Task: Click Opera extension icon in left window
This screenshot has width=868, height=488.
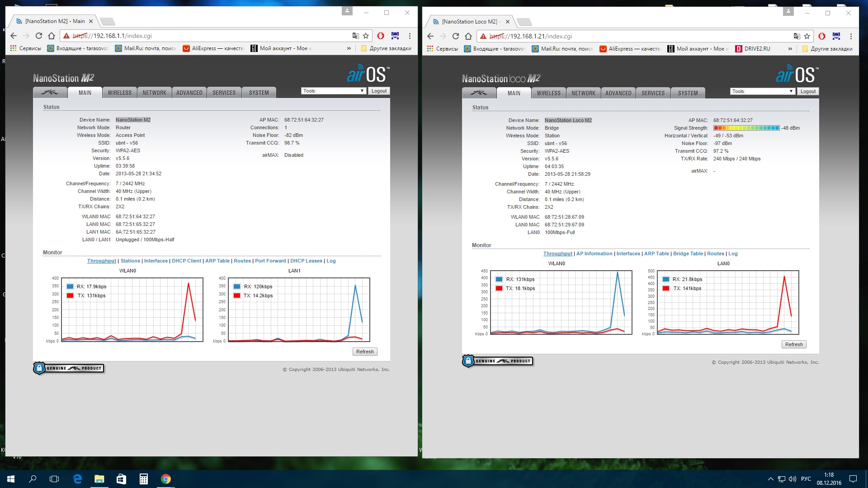Action: [x=381, y=36]
